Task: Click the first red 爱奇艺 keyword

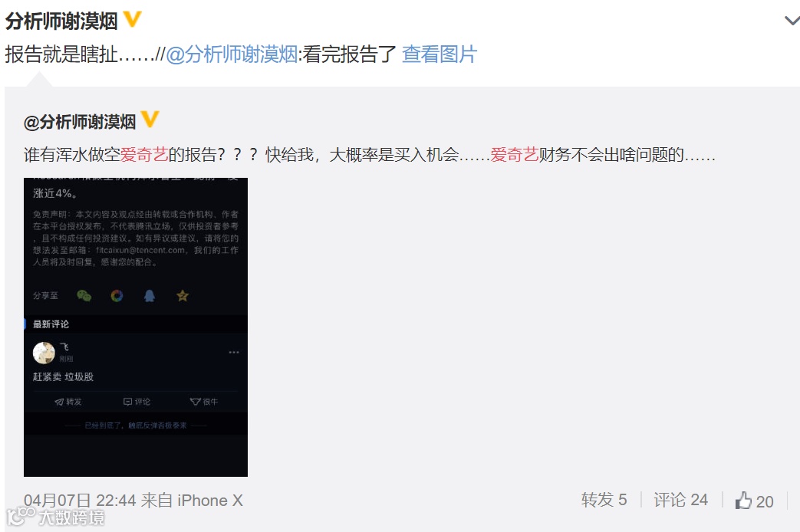Action: coord(144,154)
